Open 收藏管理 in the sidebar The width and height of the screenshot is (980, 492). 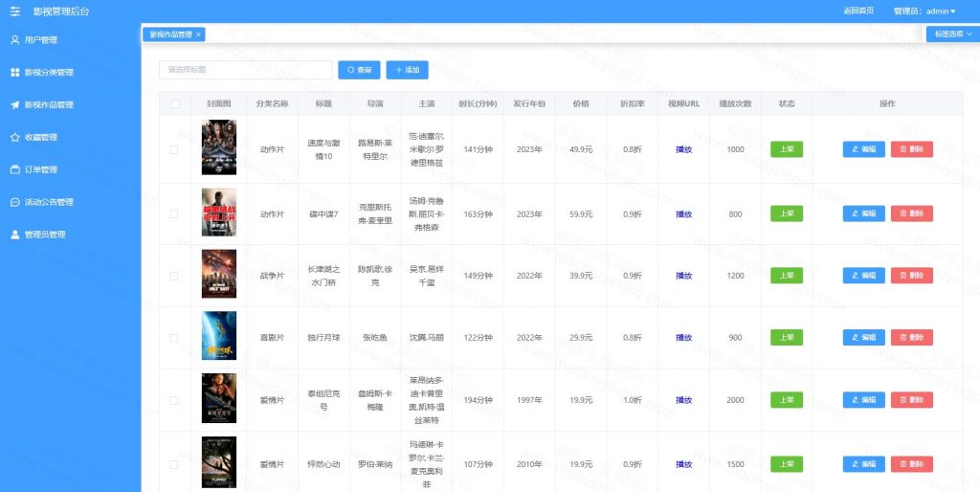pyautogui.click(x=71, y=138)
